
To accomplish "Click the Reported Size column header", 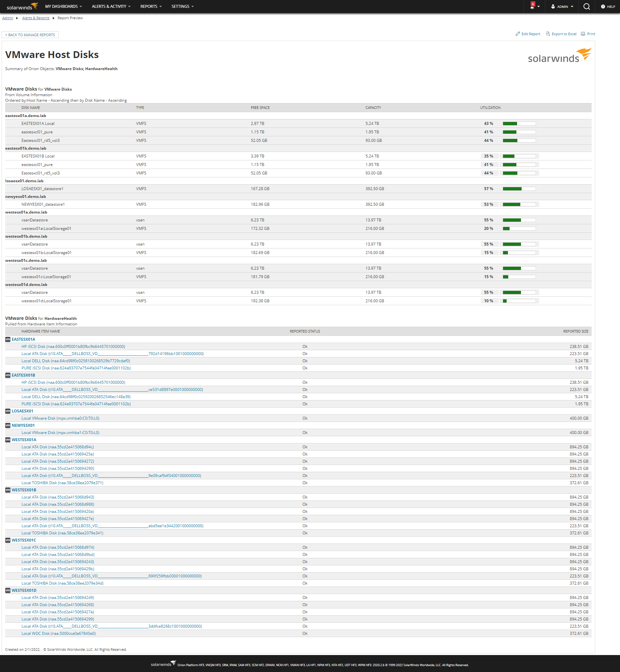I will 576,332.
